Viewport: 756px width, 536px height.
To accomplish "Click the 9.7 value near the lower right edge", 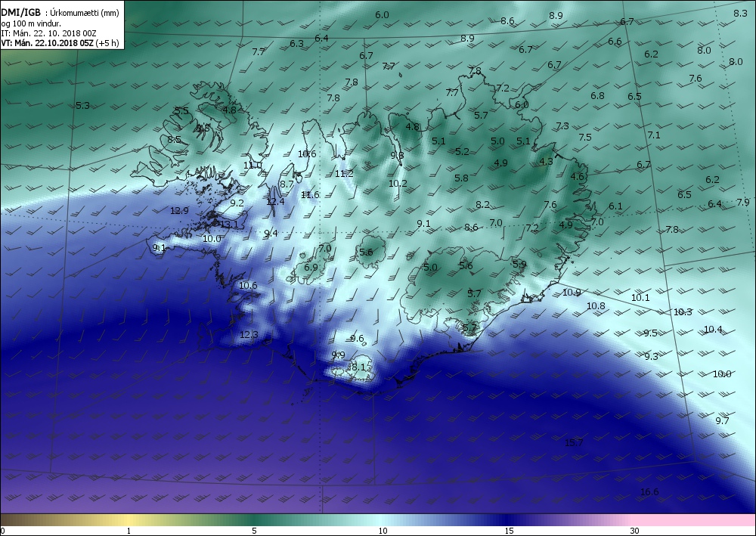I will coord(722,420).
